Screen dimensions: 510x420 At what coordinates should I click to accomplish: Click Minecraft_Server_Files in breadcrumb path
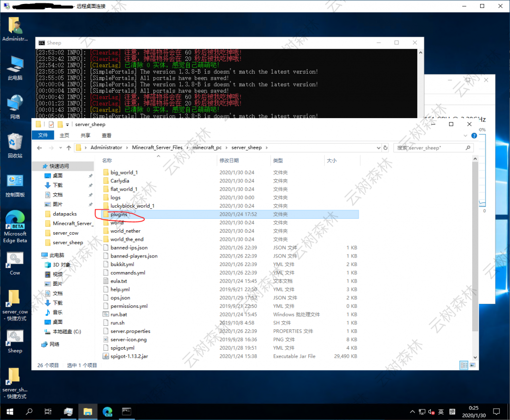[157, 147]
